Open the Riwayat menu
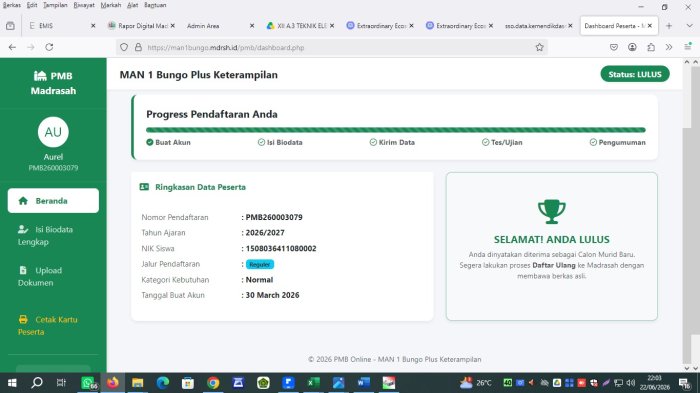Screen dimensions: 700x393 [x=84, y=5]
